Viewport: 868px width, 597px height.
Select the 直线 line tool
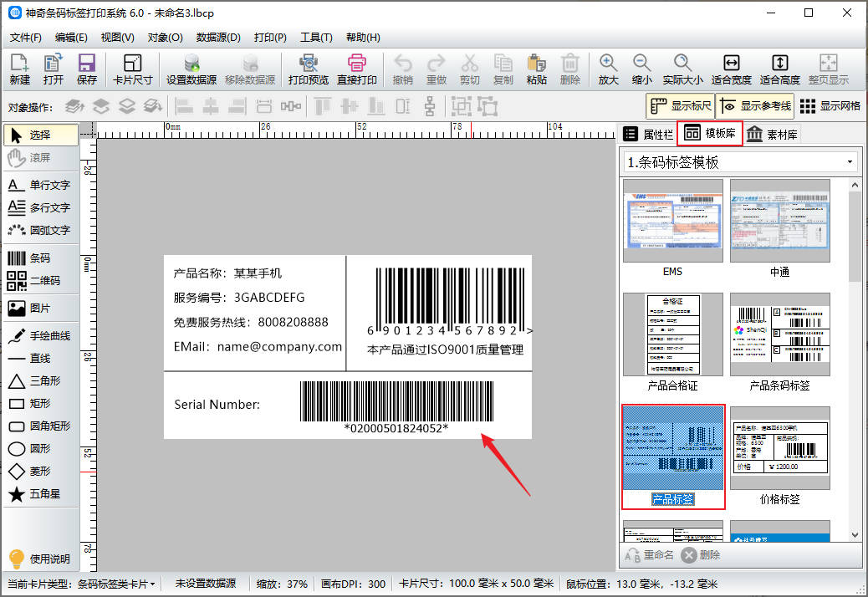click(40, 359)
